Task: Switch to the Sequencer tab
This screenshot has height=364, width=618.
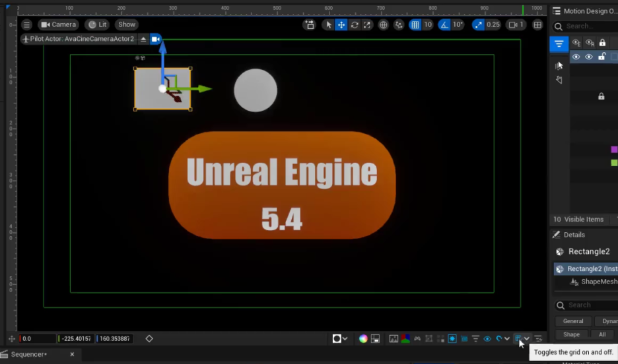Action: (x=29, y=354)
